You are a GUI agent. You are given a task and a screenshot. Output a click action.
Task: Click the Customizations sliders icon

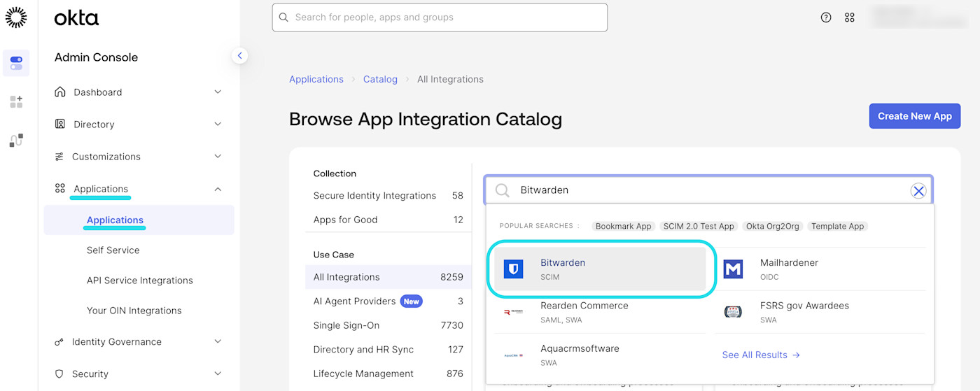pos(59,157)
